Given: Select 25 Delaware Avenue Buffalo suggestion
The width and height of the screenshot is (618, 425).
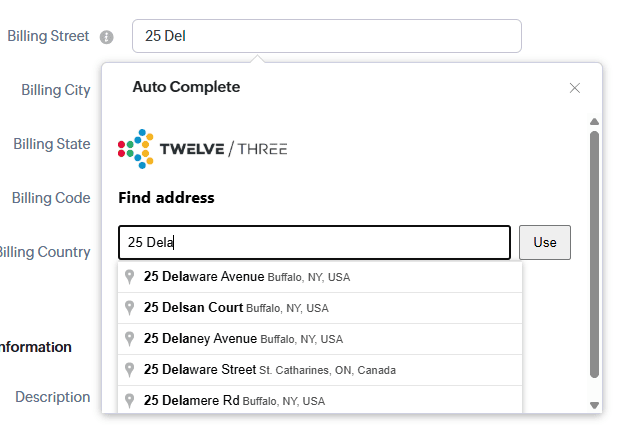Looking at the screenshot, I should [247, 277].
